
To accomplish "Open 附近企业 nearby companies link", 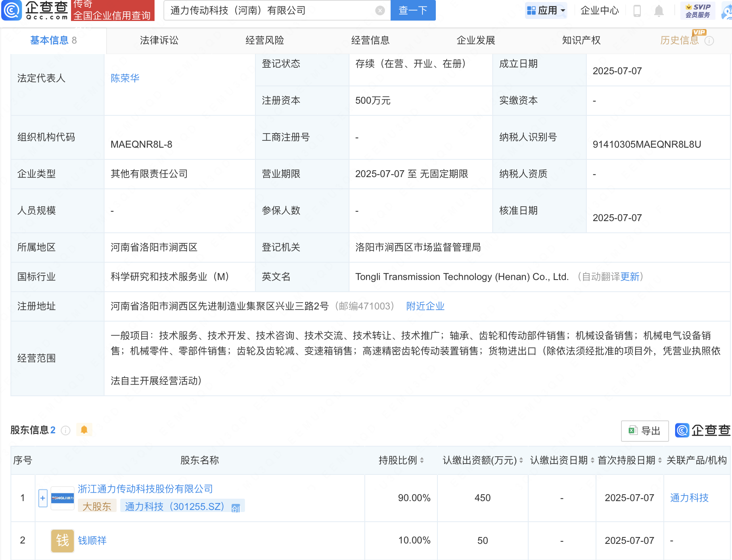I will (x=425, y=306).
